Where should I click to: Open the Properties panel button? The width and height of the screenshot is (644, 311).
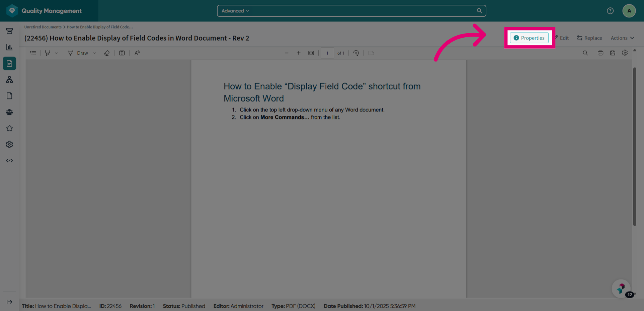pos(529,38)
